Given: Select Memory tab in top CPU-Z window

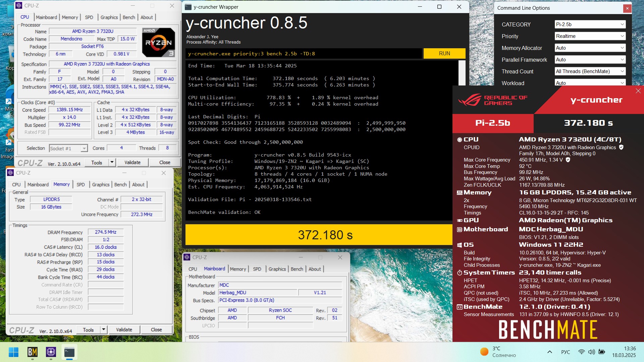Looking at the screenshot, I should tap(70, 17).
